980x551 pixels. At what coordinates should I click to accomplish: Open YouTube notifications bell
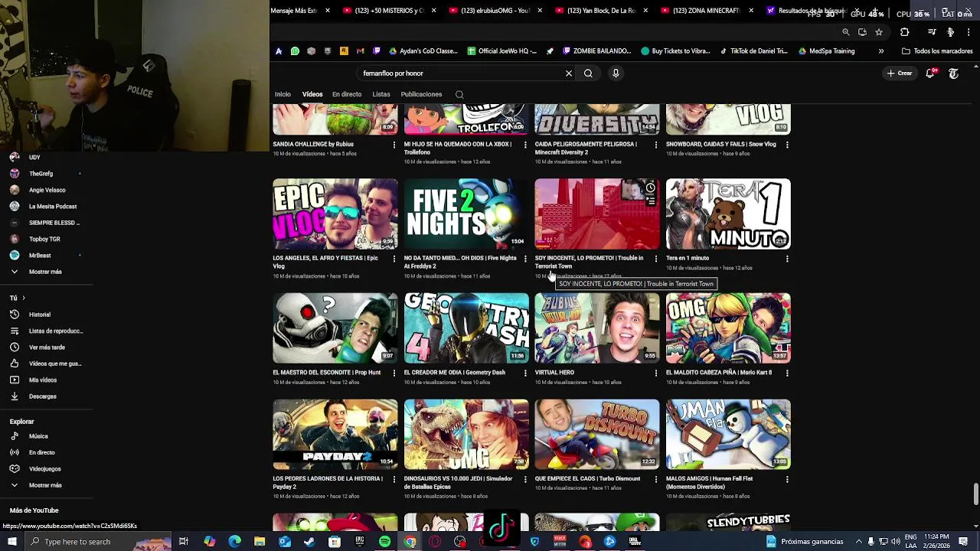click(930, 73)
